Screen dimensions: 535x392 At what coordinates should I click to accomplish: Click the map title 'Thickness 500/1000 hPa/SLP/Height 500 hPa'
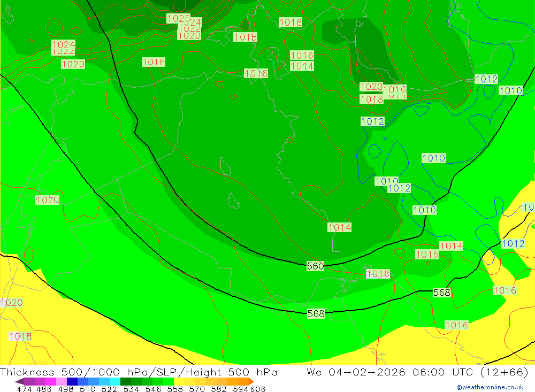139,372
